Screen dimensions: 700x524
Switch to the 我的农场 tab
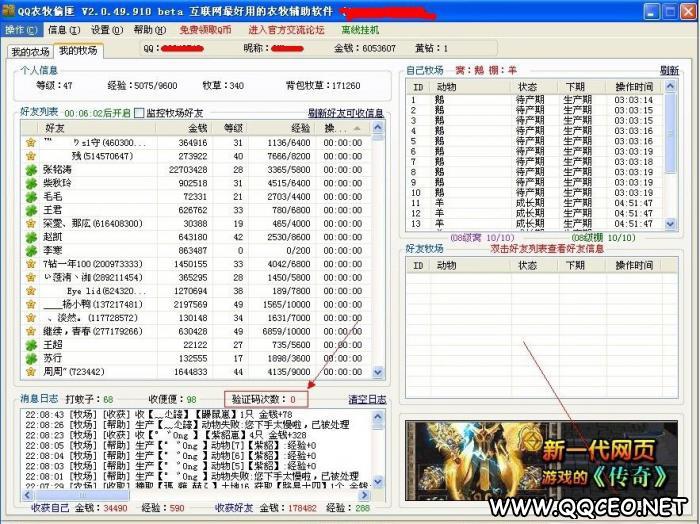(30, 52)
